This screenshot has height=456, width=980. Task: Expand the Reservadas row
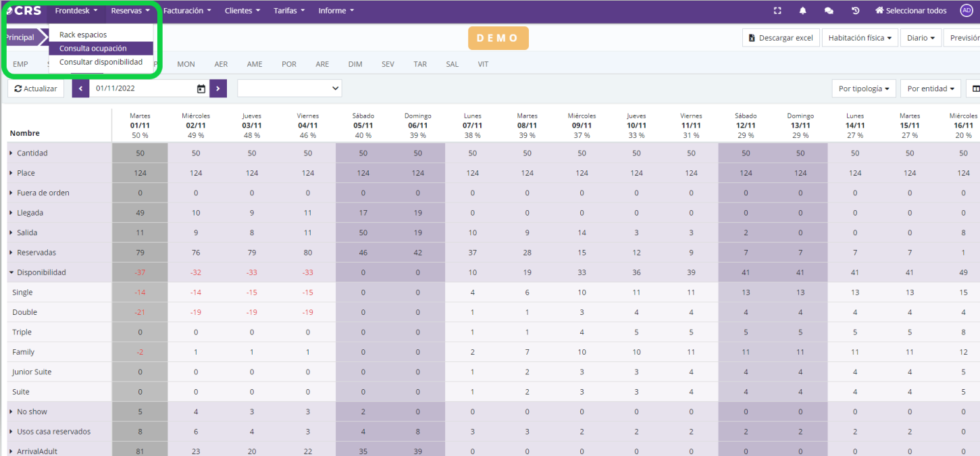tap(11, 253)
